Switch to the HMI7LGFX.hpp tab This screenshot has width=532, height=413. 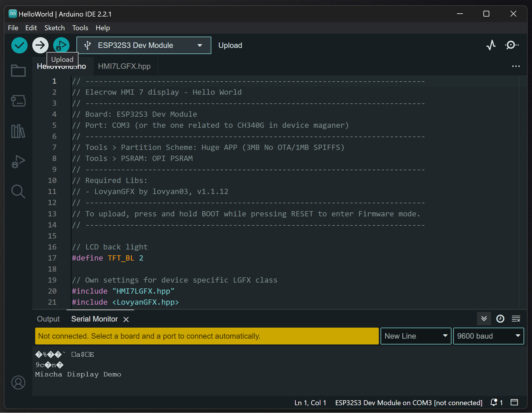124,66
